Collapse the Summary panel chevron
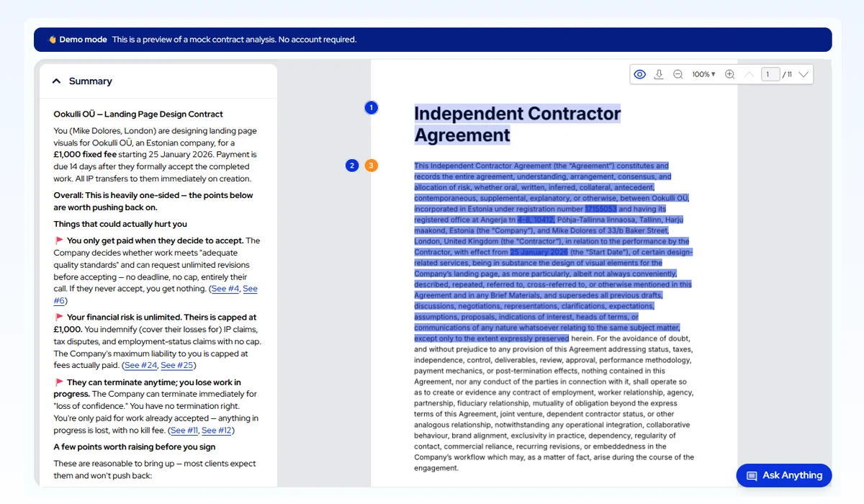 [56, 81]
